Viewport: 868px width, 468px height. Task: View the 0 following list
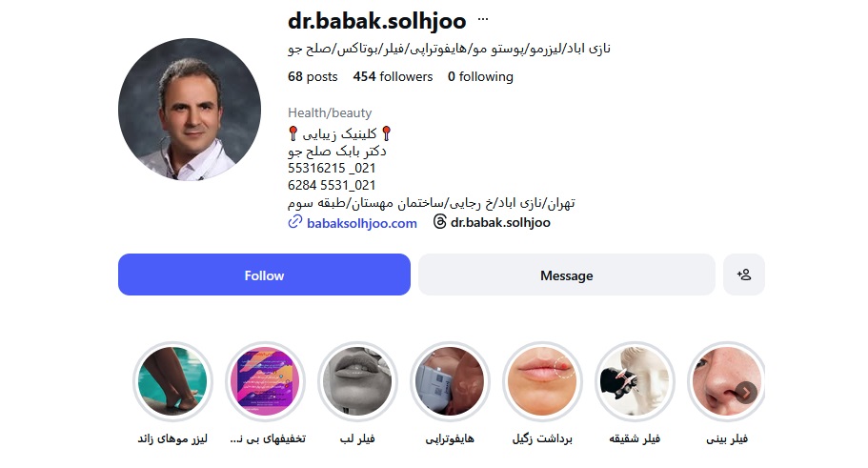coord(480,77)
